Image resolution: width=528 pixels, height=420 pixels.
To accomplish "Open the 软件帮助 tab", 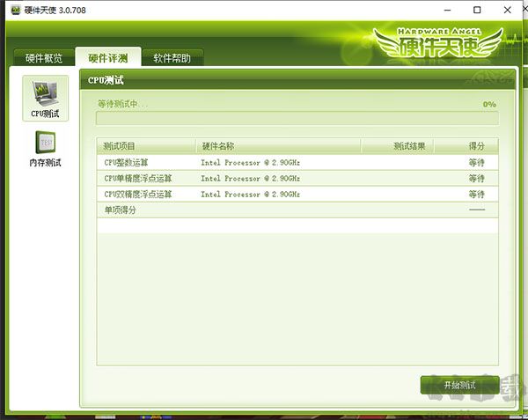I will click(172, 58).
